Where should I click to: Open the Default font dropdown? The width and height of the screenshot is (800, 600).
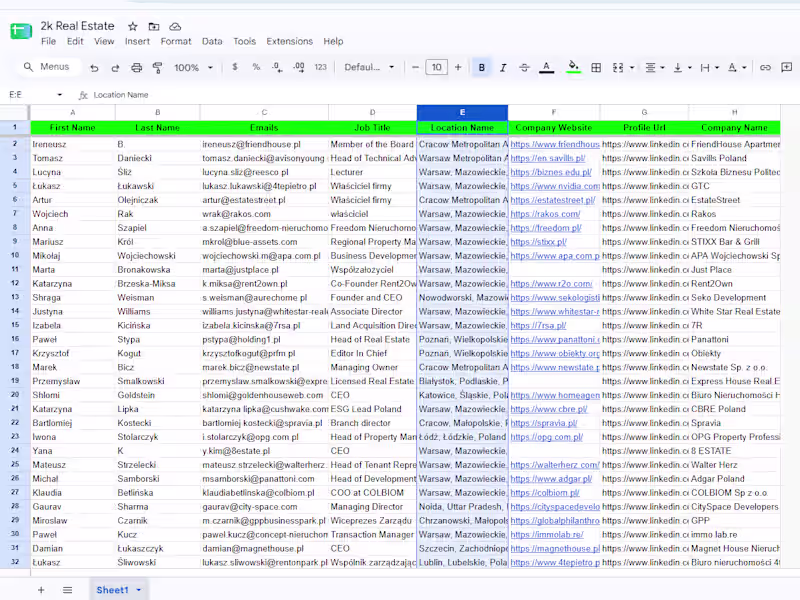tap(369, 67)
